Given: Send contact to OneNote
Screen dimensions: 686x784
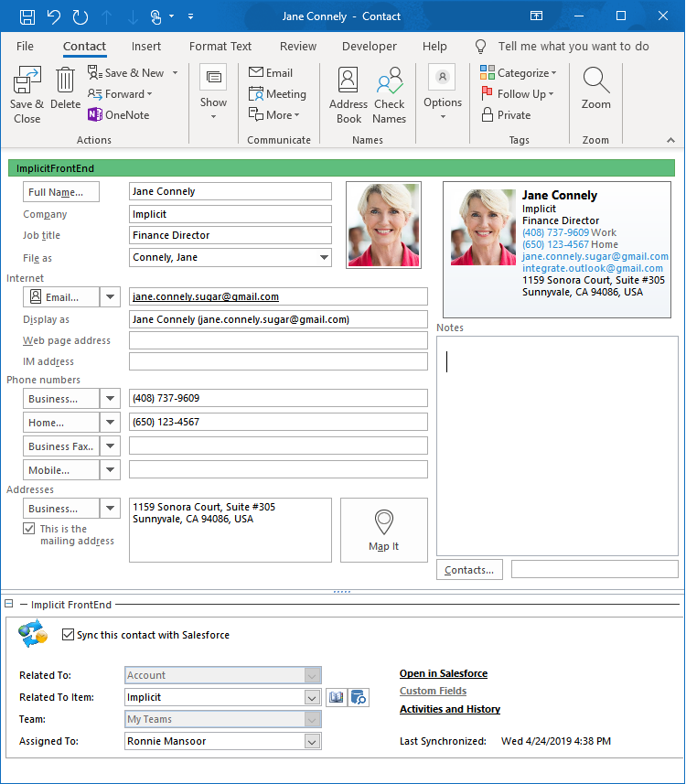Looking at the screenshot, I should pyautogui.click(x=118, y=115).
